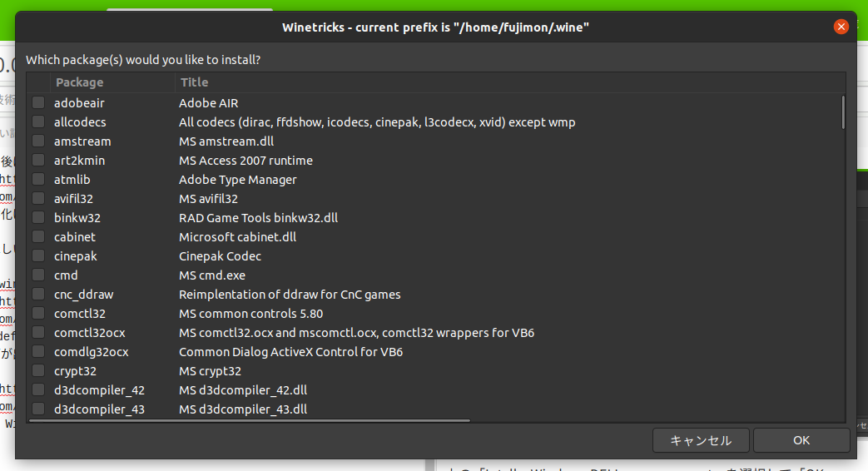Click the 'MS amstream.dll' title

pos(226,141)
